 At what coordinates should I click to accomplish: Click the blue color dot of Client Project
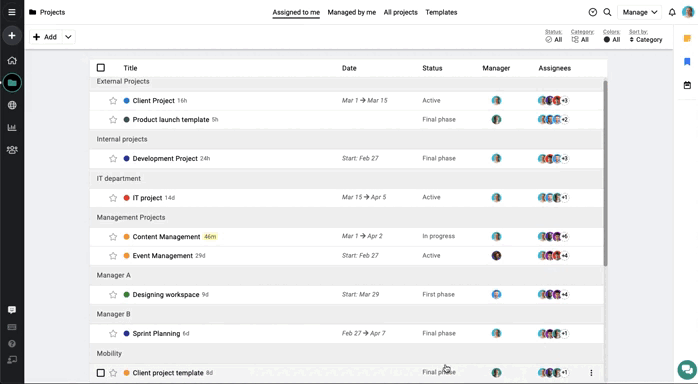pos(126,101)
